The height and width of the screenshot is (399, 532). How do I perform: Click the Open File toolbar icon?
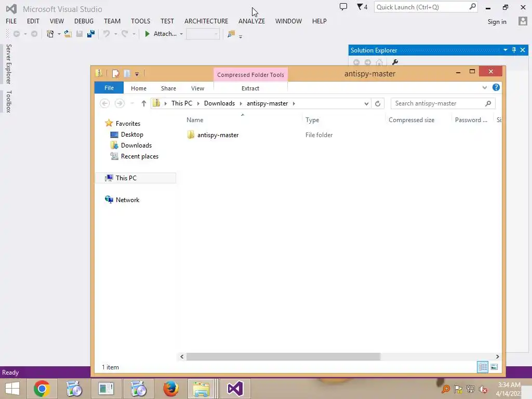[68, 34]
